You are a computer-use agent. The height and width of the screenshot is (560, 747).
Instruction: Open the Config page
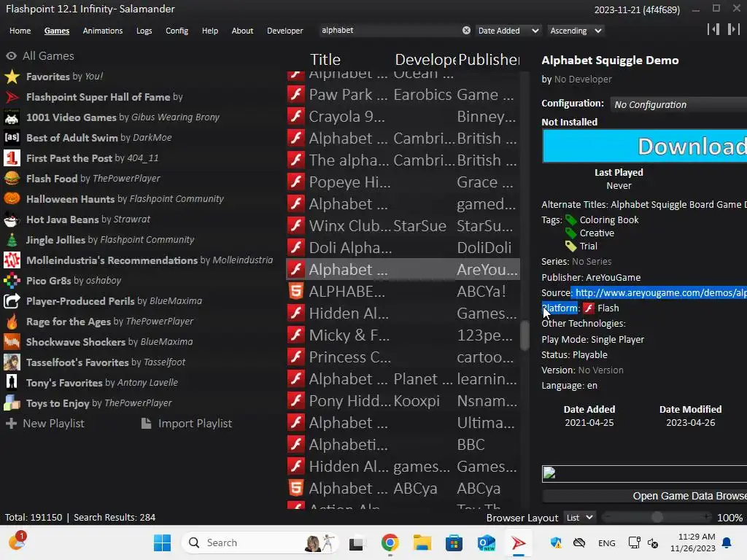coord(177,31)
